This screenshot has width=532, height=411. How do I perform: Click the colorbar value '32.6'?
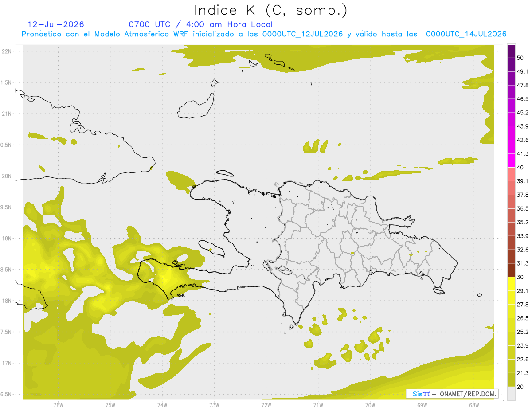522,250
